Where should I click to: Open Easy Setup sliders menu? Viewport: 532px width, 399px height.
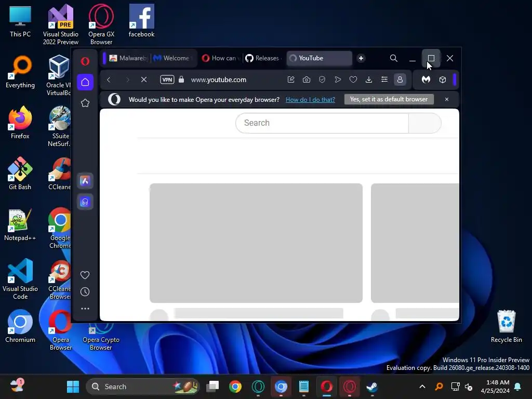click(384, 79)
